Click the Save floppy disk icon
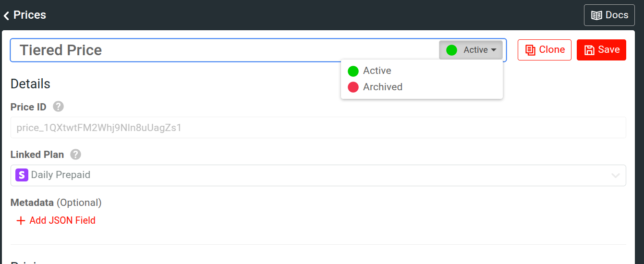Viewport: 644px width, 264px height. click(589, 50)
